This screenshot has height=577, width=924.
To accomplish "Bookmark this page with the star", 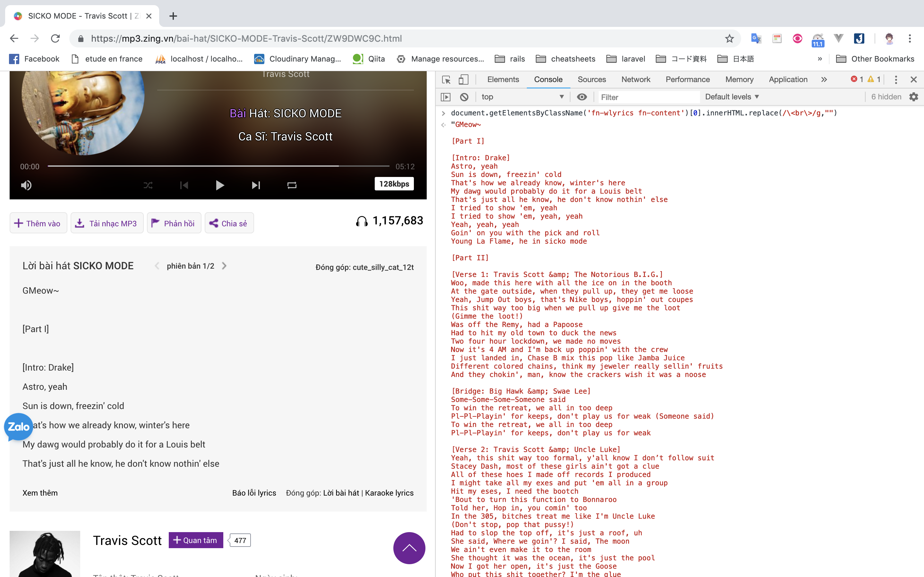I will (x=729, y=38).
